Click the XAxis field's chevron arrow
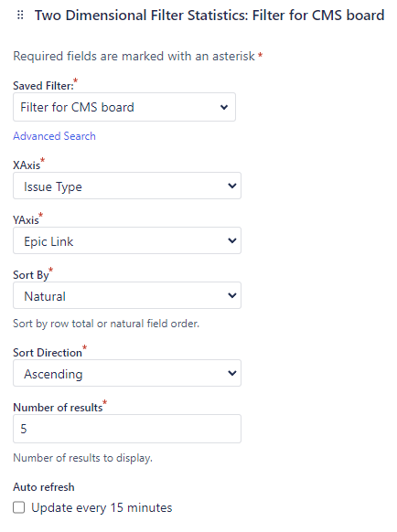397x532 pixels. [232, 186]
